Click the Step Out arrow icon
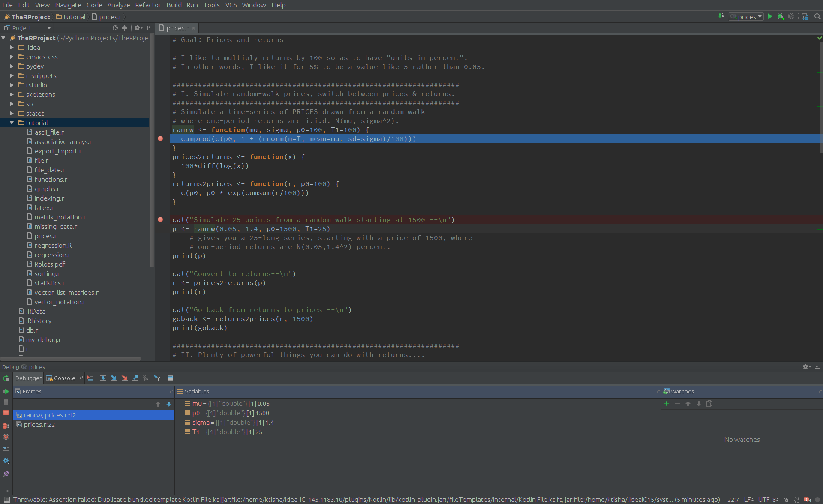 point(135,378)
